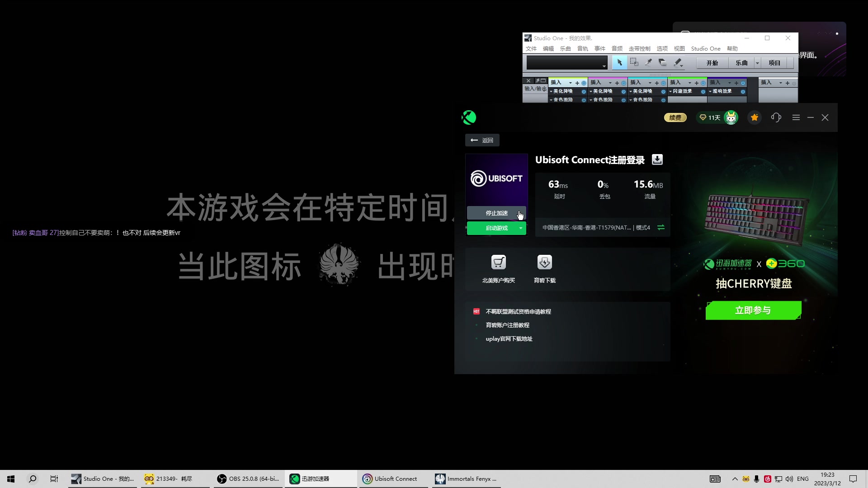Toggle insert power on magenta channel
The image size is (868, 488).
coord(623,83)
